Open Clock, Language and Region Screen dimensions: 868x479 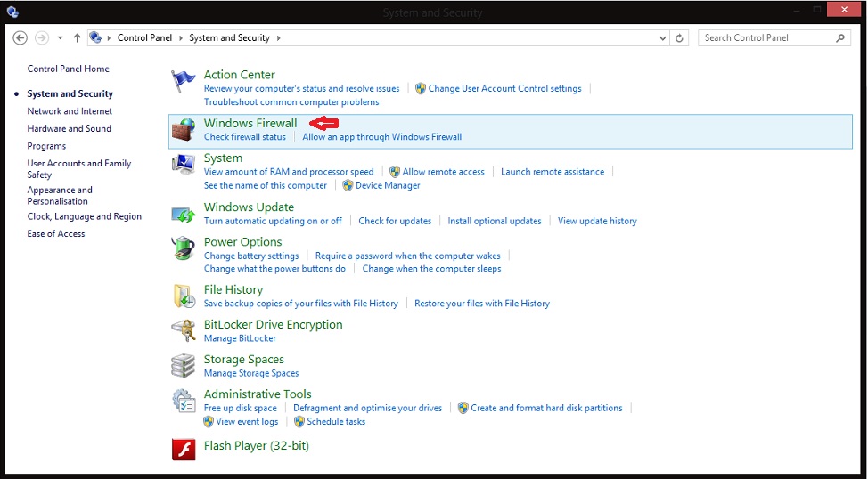coord(84,216)
